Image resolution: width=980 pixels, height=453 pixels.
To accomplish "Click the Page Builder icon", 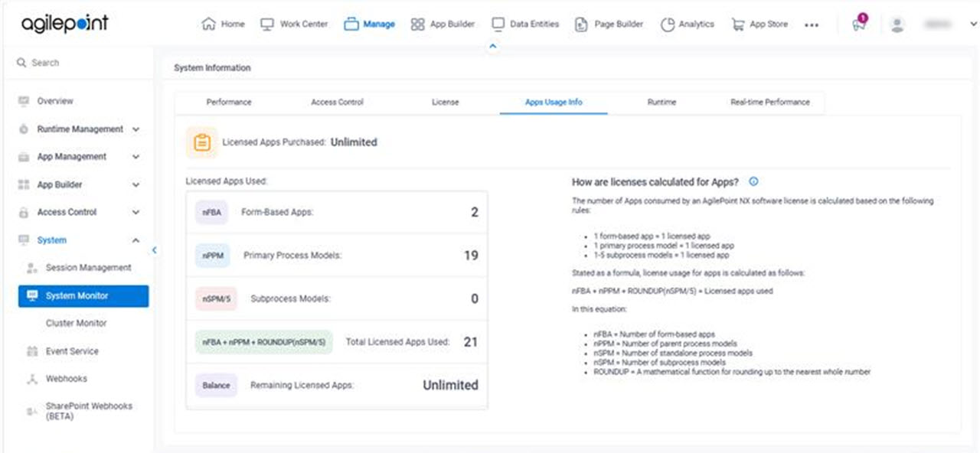I will 582,24.
